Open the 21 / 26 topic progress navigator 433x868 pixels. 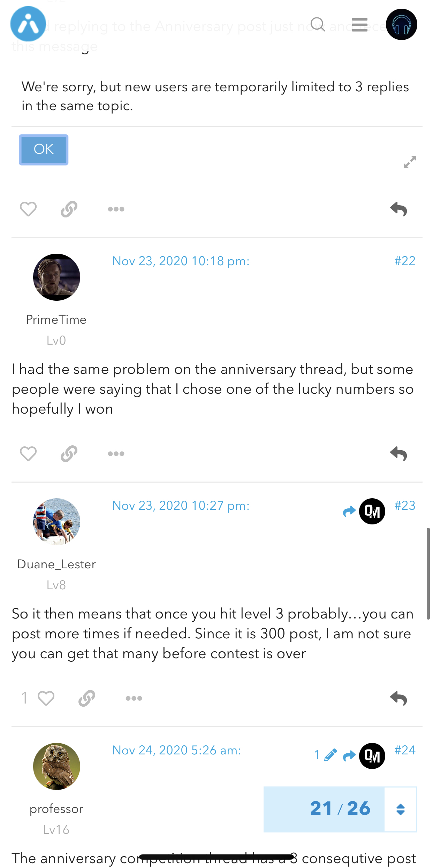[x=340, y=808]
